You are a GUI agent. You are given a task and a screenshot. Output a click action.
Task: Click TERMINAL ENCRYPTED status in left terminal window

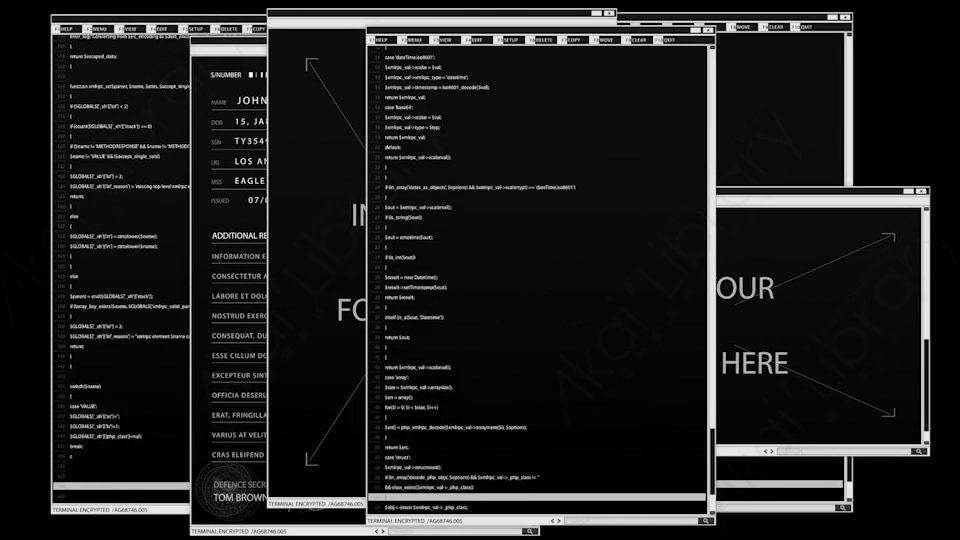(100, 509)
